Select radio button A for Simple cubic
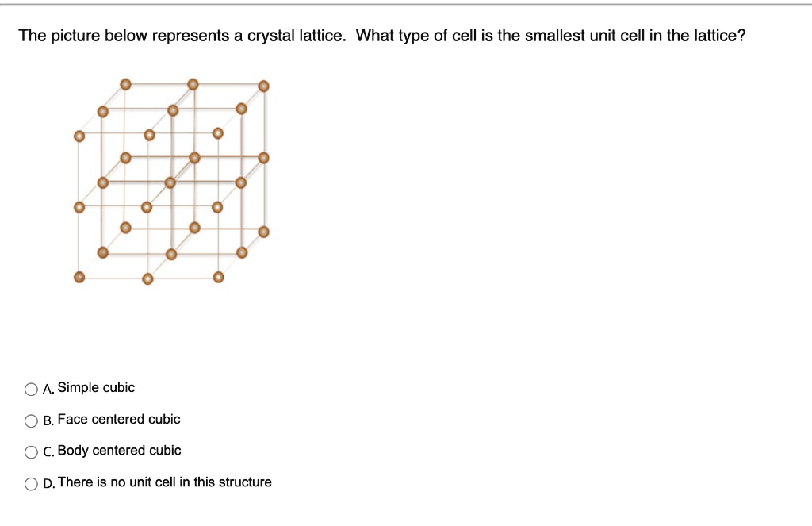This screenshot has height=526, width=812. 30,389
